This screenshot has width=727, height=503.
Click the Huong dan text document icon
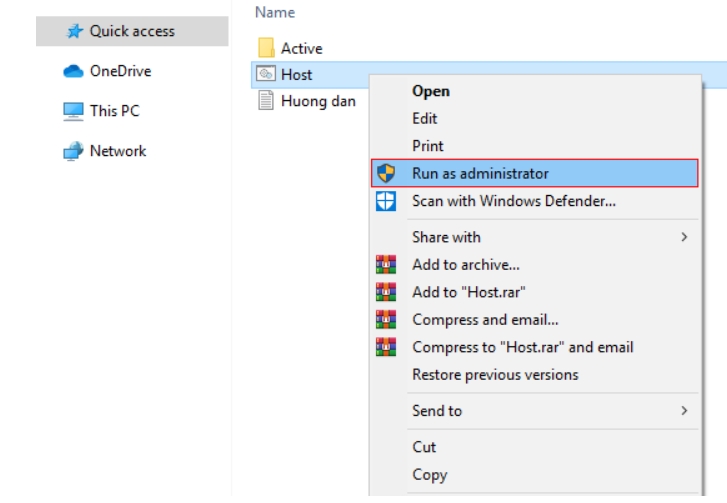(266, 100)
